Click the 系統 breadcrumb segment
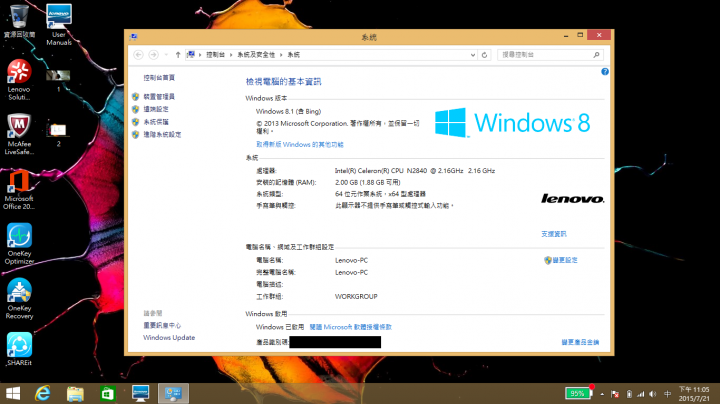720x404 pixels. (x=293, y=55)
